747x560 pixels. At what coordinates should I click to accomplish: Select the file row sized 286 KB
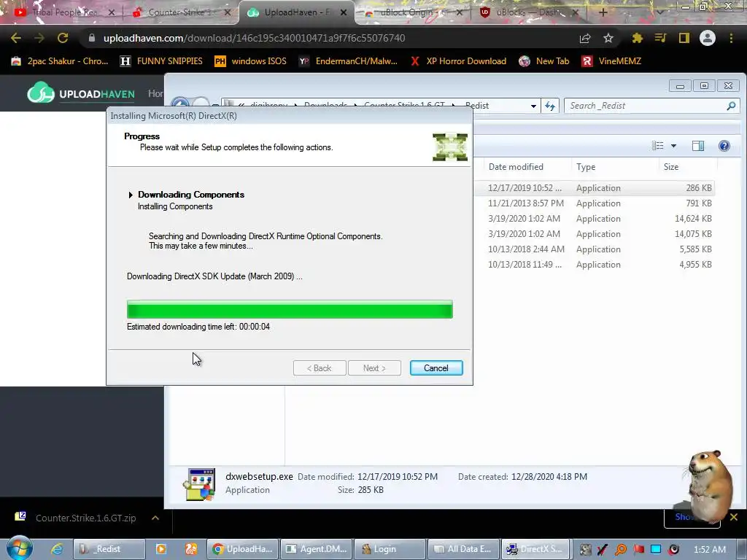595,188
